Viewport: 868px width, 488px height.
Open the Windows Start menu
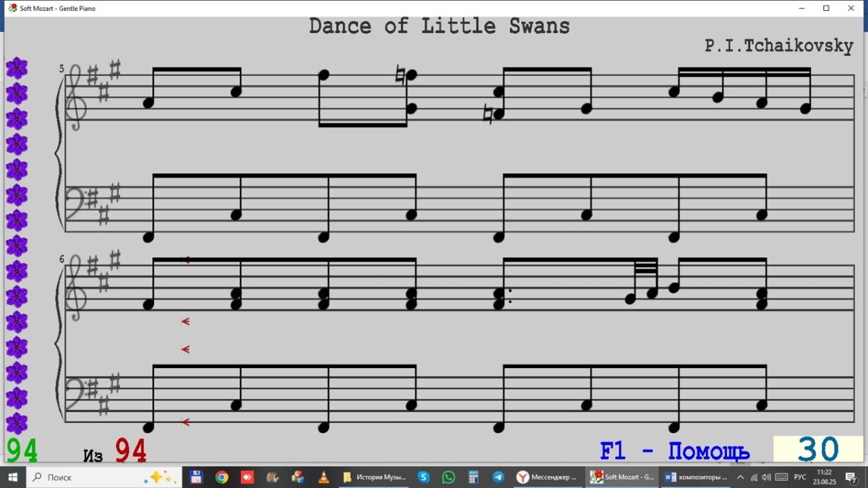(x=12, y=477)
